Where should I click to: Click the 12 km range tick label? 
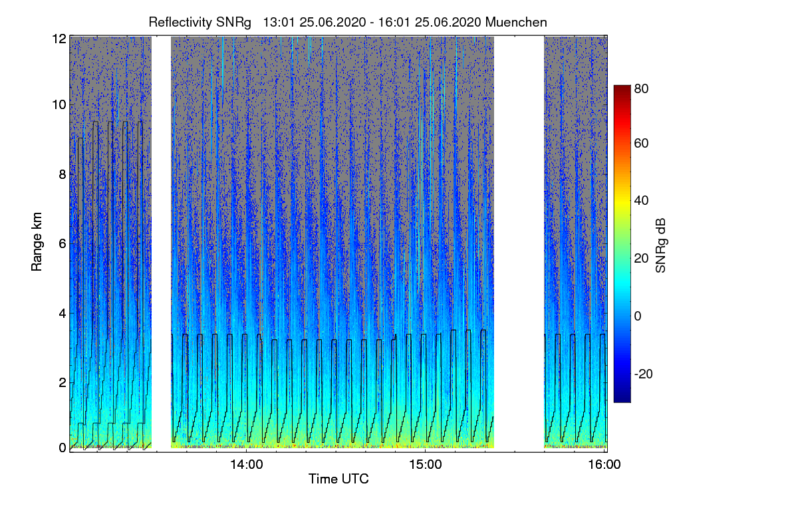pyautogui.click(x=58, y=39)
